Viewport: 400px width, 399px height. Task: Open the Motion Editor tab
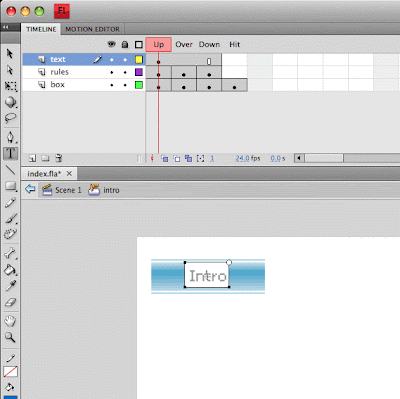point(92,29)
